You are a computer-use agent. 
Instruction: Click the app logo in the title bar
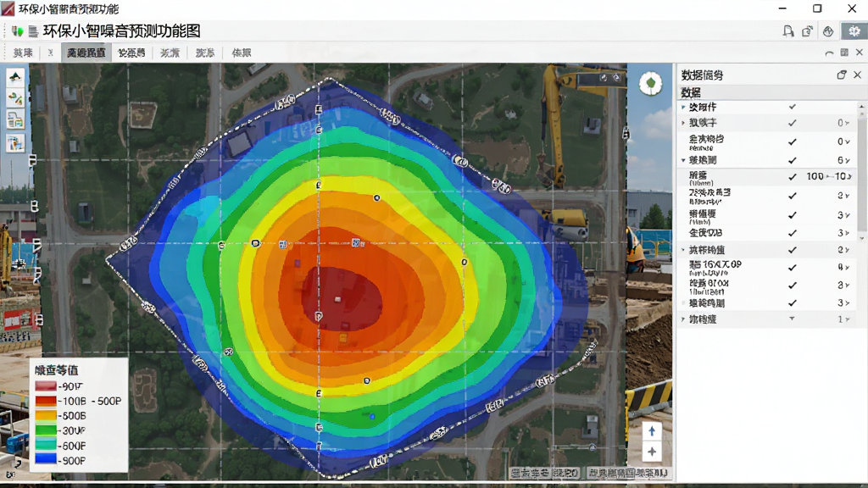pos(8,8)
